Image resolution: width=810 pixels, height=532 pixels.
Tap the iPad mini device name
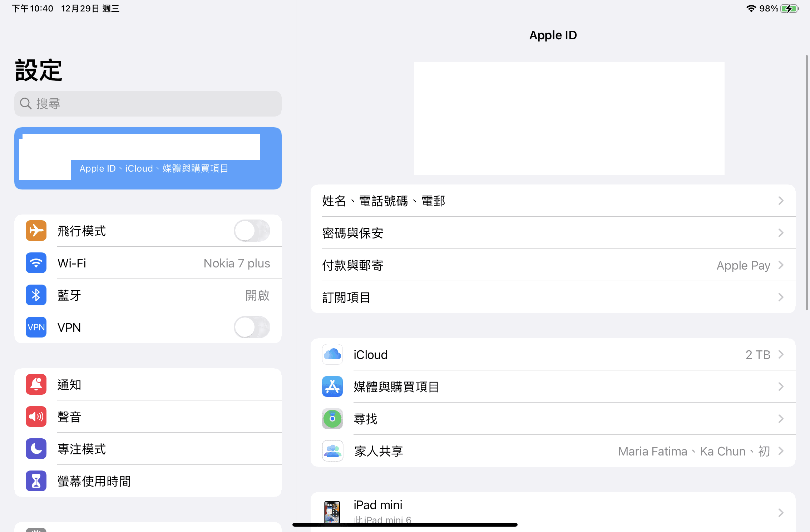[378, 505]
